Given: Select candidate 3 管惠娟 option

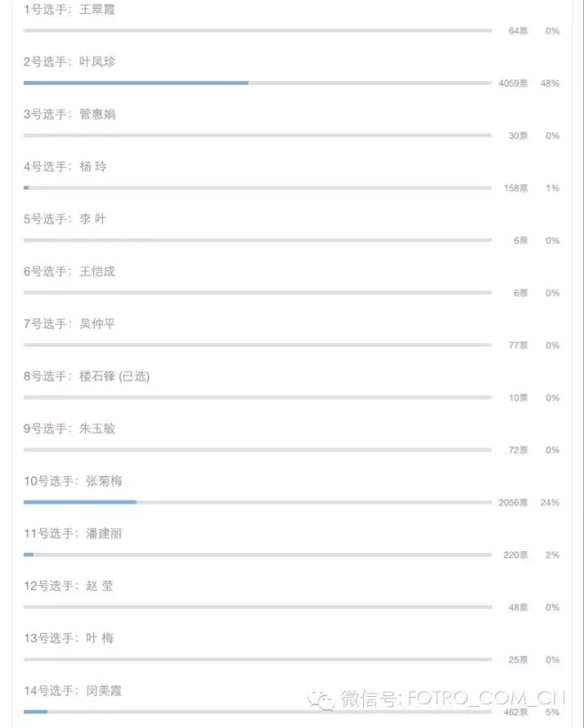Looking at the screenshot, I should tap(69, 114).
